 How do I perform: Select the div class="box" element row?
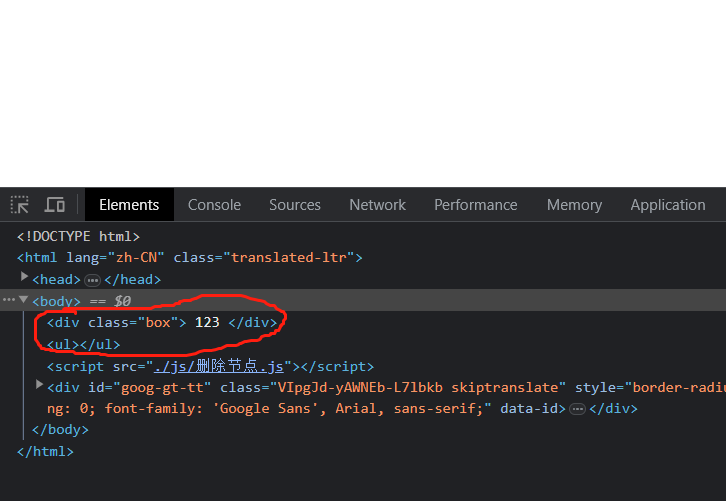click(162, 322)
